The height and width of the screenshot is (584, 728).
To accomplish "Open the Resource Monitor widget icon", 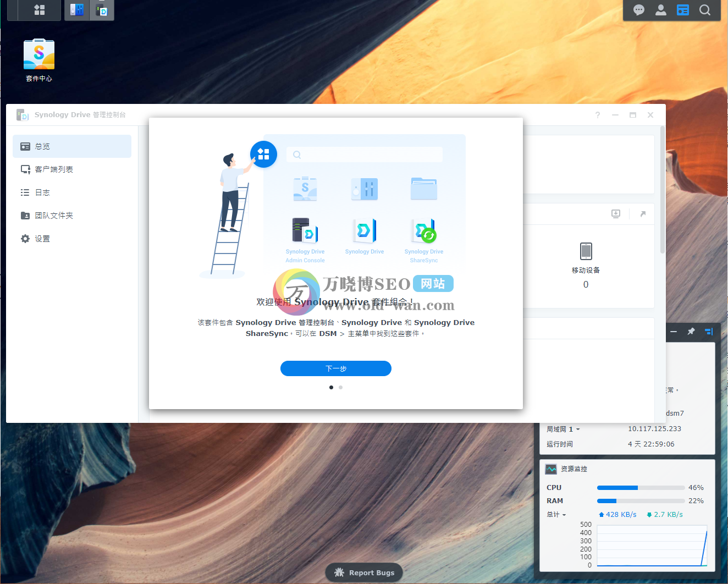I will coord(551,469).
